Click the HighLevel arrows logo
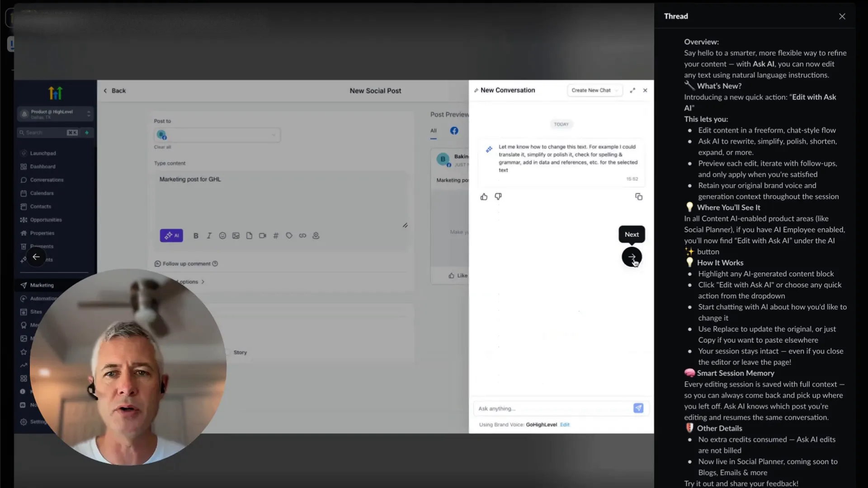 (55, 93)
